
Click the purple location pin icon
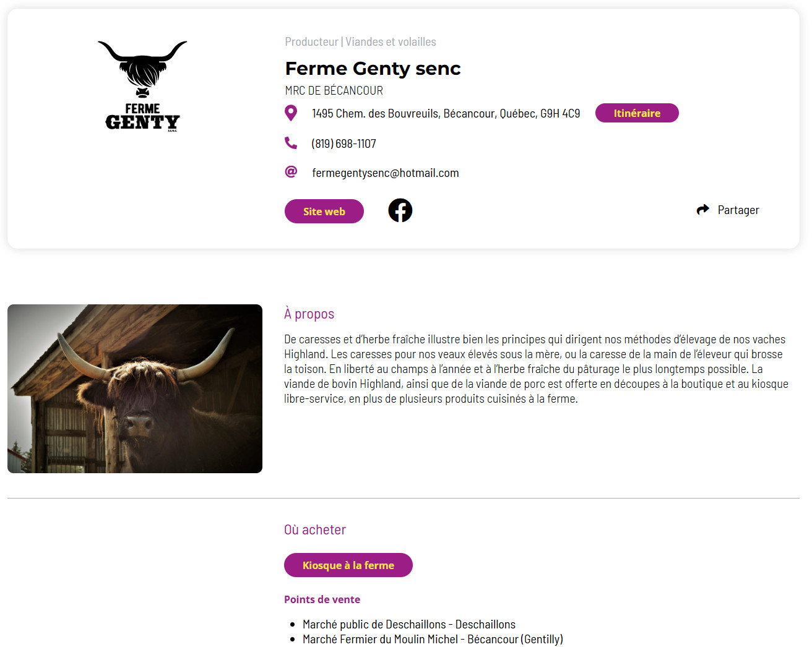[x=290, y=113]
